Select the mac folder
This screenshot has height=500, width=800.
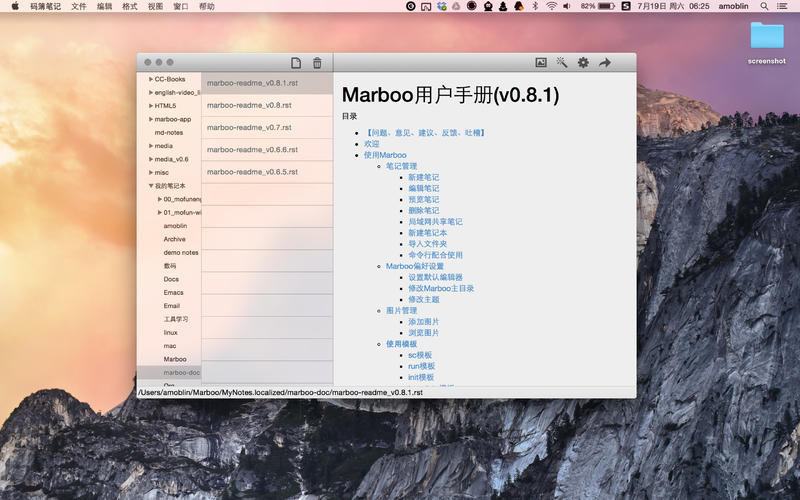(x=170, y=346)
